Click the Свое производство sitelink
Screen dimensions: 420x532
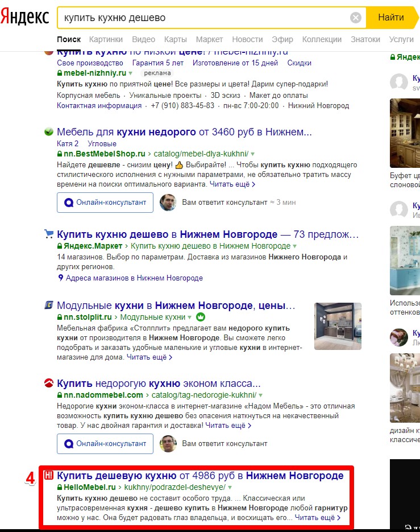point(90,63)
